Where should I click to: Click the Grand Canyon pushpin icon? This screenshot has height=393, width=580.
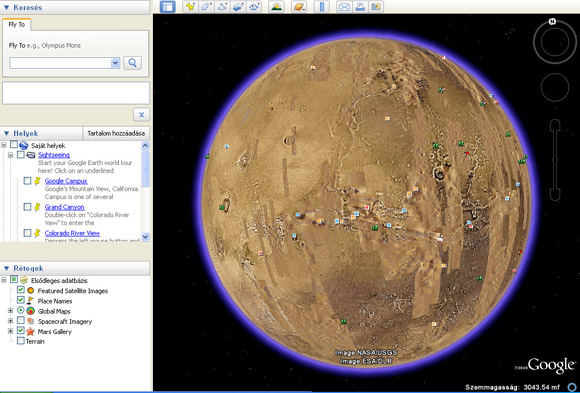[37, 207]
